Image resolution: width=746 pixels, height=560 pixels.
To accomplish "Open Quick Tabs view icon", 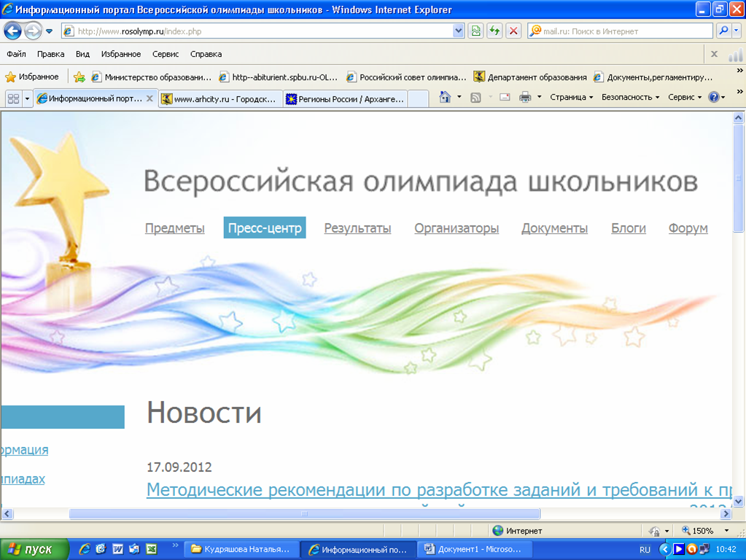I will [13, 98].
